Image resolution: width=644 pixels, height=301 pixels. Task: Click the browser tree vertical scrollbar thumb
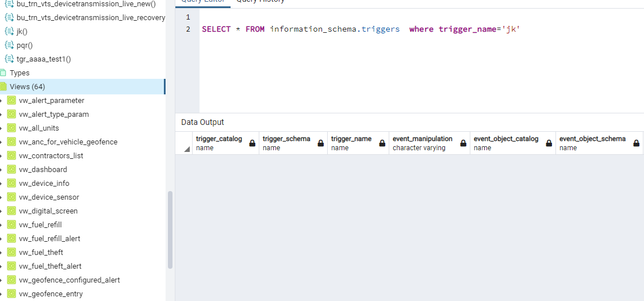click(170, 230)
